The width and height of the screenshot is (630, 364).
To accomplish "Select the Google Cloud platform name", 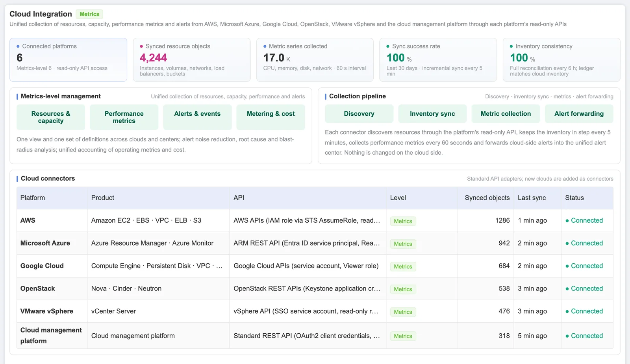I will (x=42, y=266).
